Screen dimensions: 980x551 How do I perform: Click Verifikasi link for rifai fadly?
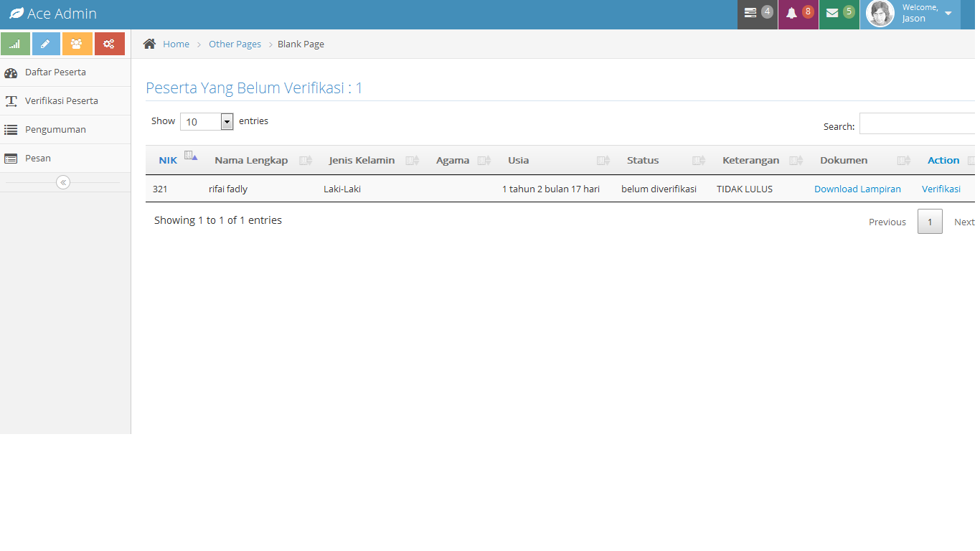941,189
